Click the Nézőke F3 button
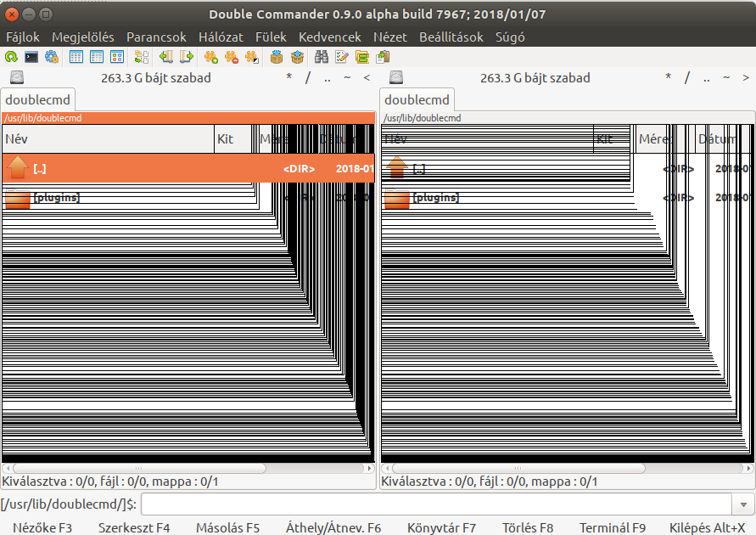The height and width of the screenshot is (535, 756). pos(42,527)
